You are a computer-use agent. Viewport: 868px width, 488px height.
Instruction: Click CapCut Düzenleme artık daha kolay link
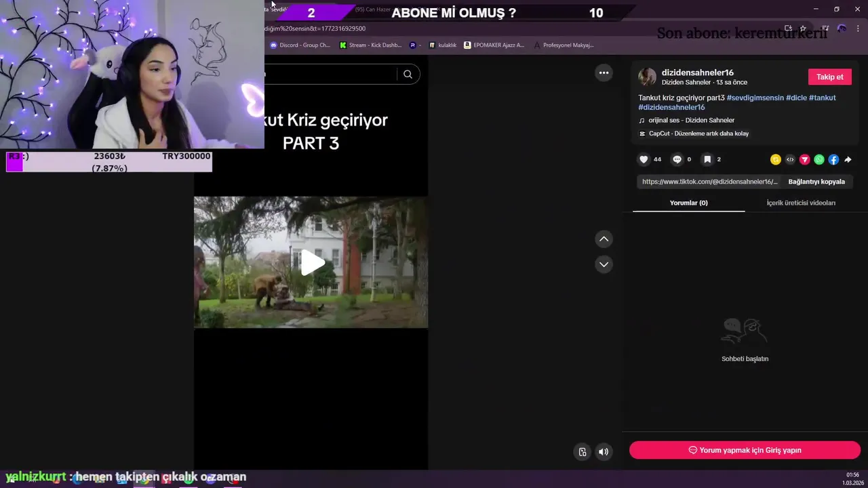tap(698, 134)
